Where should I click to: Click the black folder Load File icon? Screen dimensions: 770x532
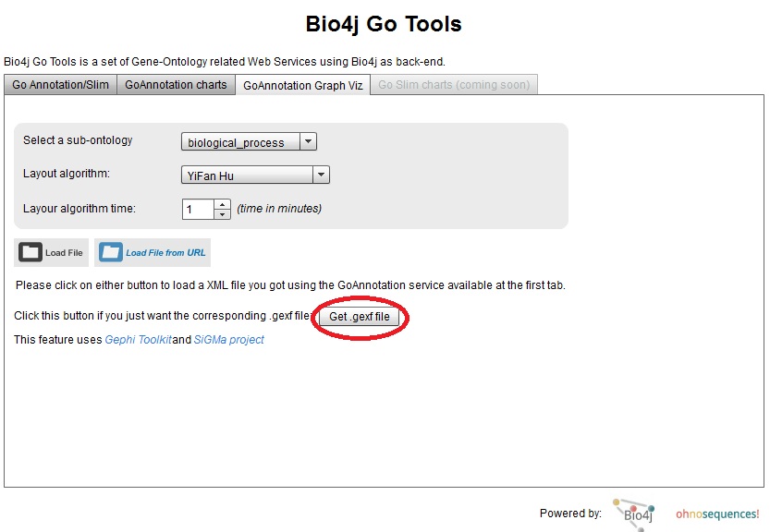coord(31,252)
